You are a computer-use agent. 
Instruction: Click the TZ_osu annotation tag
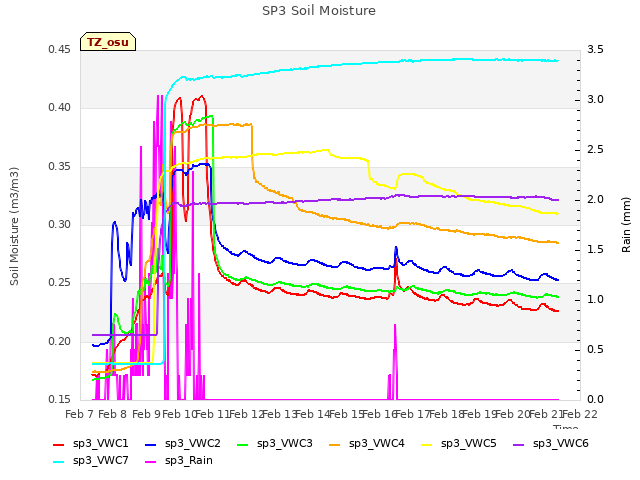[108, 42]
